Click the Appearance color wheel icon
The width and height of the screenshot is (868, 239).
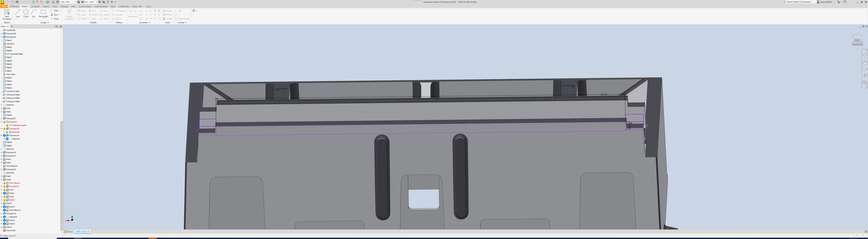(x=78, y=2)
